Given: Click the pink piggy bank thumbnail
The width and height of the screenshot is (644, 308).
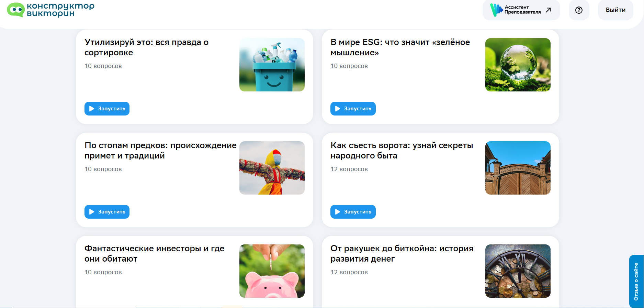Looking at the screenshot, I should coord(272,271).
